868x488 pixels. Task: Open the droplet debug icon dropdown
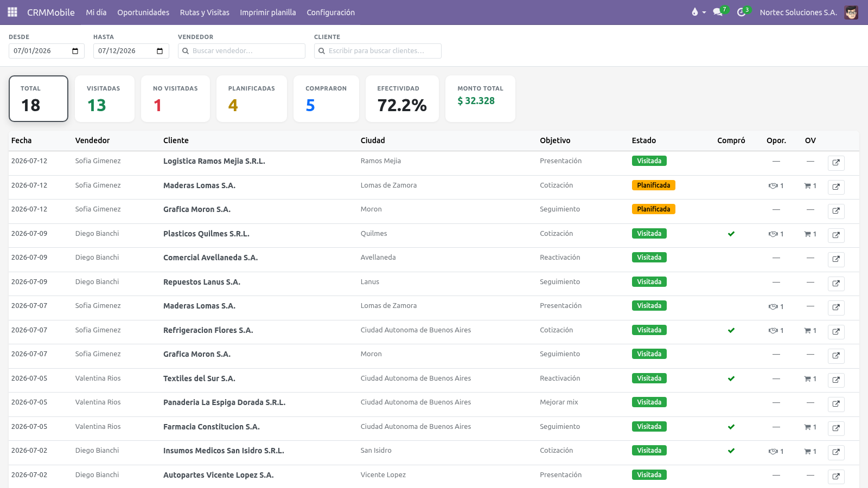pos(698,12)
